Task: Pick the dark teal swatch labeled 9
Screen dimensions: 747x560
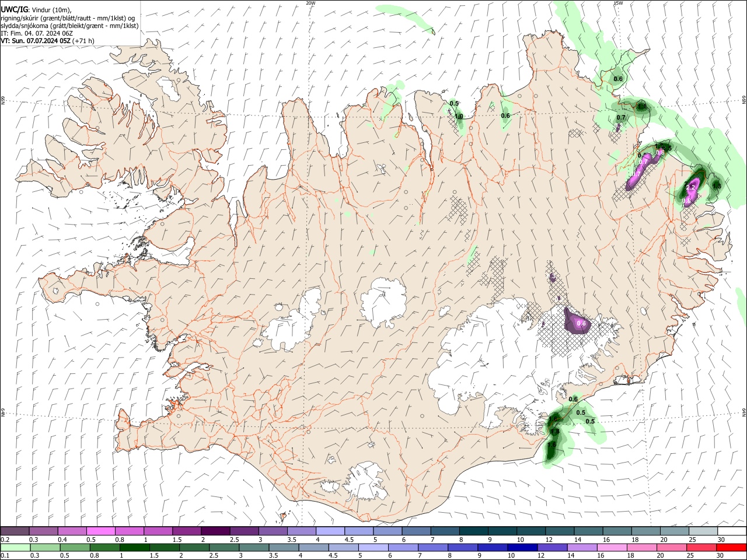Action: tap(502, 531)
